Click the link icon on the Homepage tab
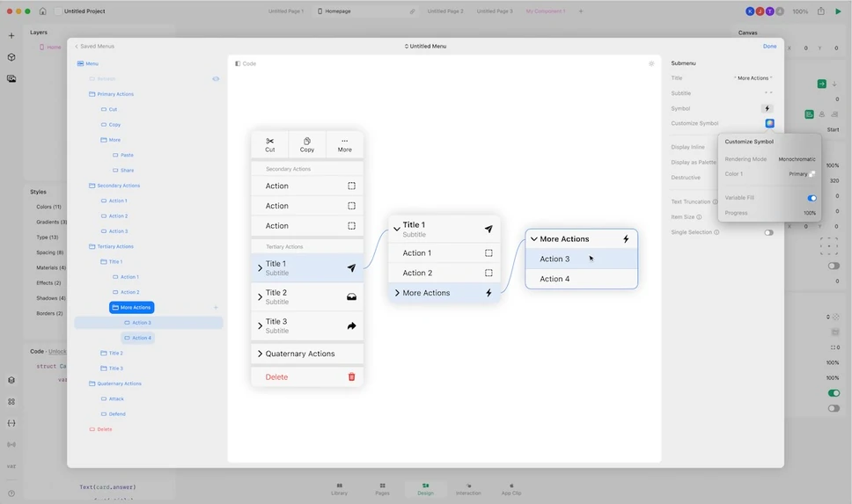 tap(413, 11)
